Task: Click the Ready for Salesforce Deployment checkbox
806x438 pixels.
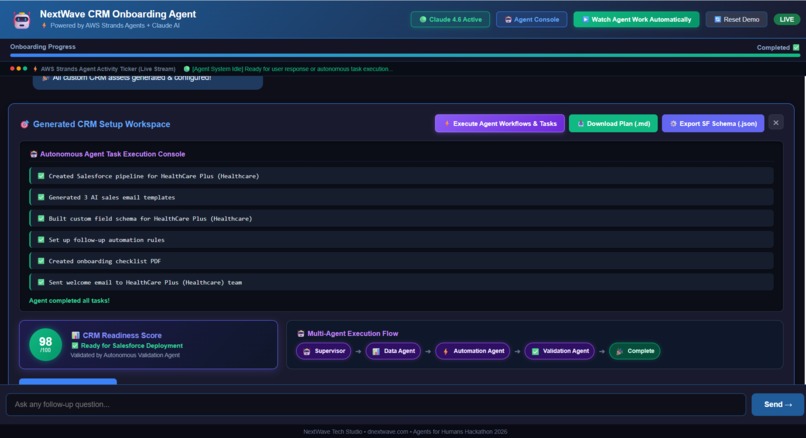Action: [x=75, y=345]
